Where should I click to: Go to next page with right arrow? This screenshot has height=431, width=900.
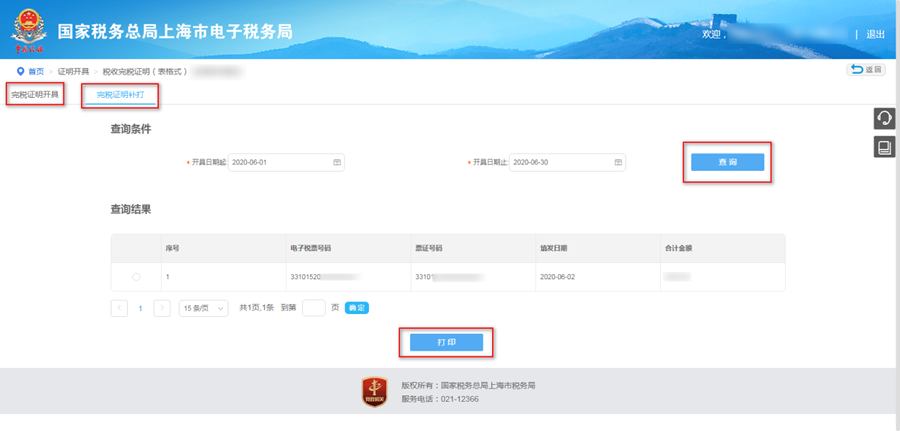click(162, 308)
